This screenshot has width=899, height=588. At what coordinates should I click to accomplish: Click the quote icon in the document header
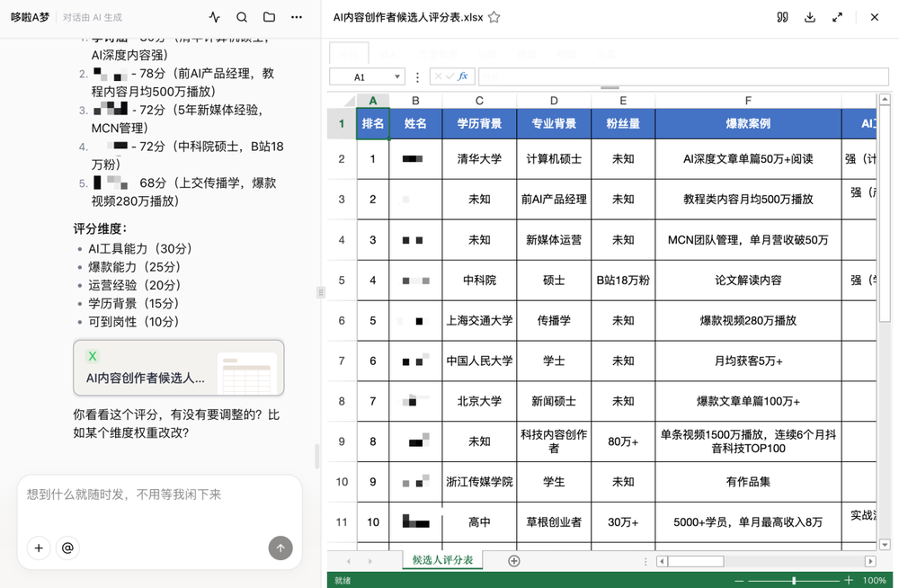(x=783, y=16)
